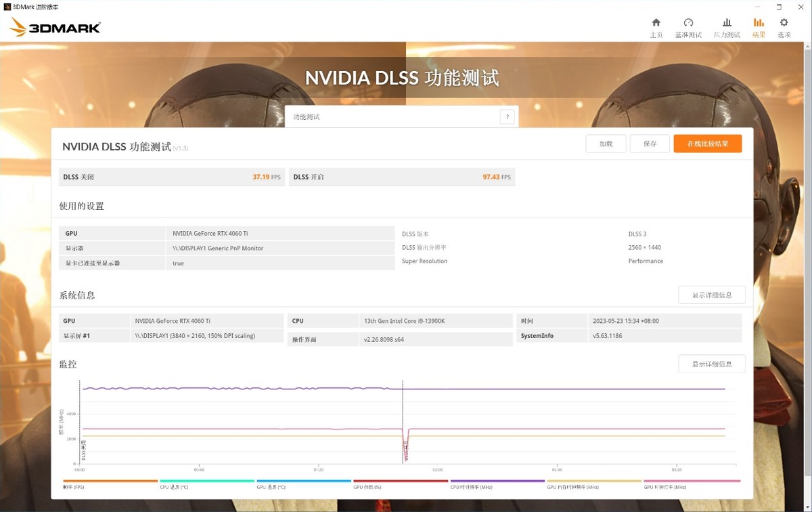This screenshot has height=512, width=812.
Task: Open the 选项 settings gear icon
Action: point(784,22)
